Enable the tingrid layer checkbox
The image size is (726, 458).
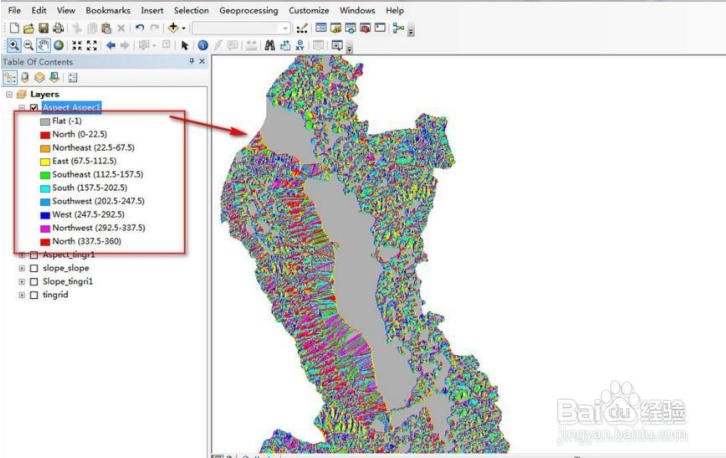point(34,295)
